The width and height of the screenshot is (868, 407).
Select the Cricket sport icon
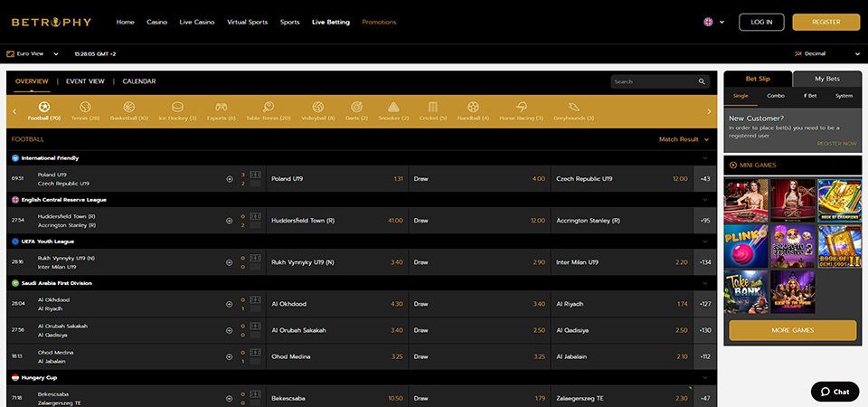(x=433, y=107)
